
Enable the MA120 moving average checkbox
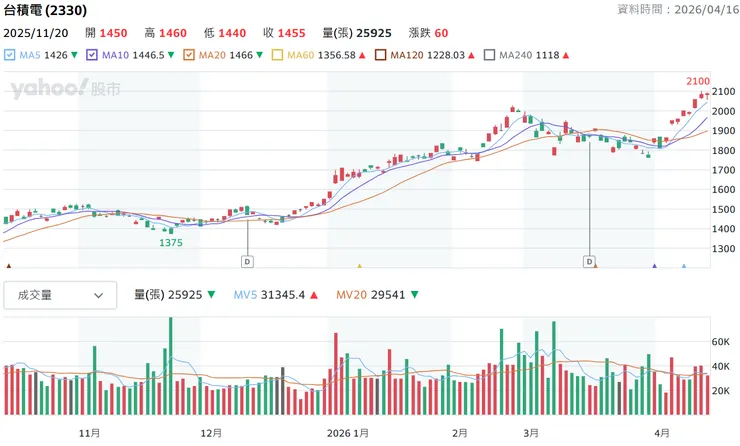(380, 55)
